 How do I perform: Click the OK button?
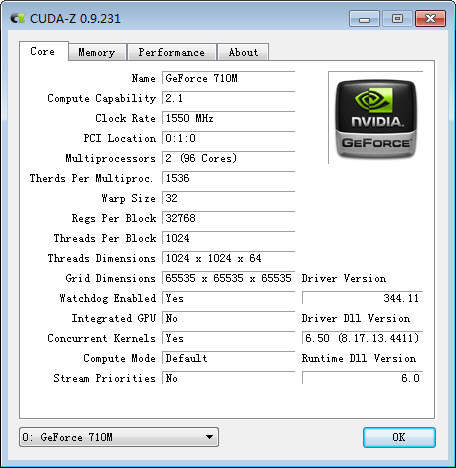[x=399, y=437]
